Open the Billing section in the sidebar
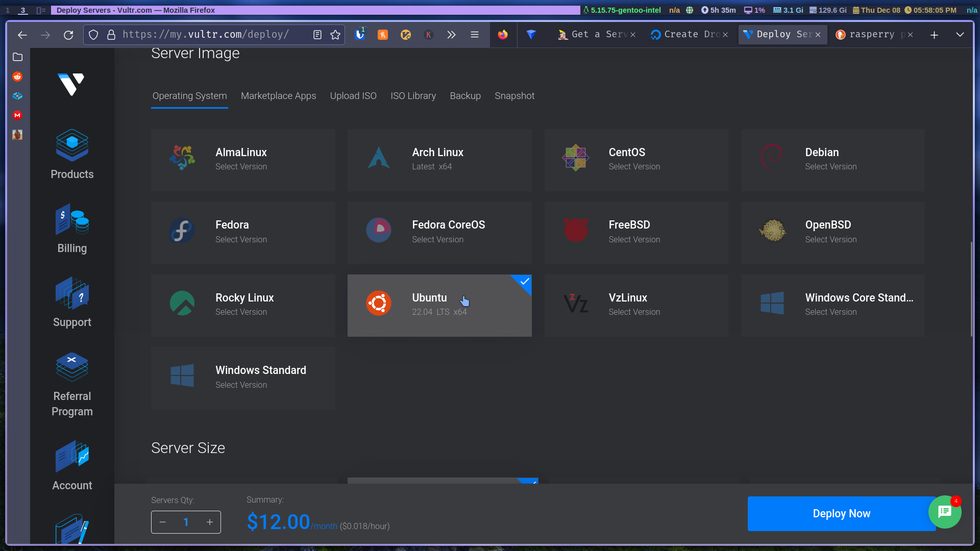Screen dimensions: 980x551 (72, 229)
